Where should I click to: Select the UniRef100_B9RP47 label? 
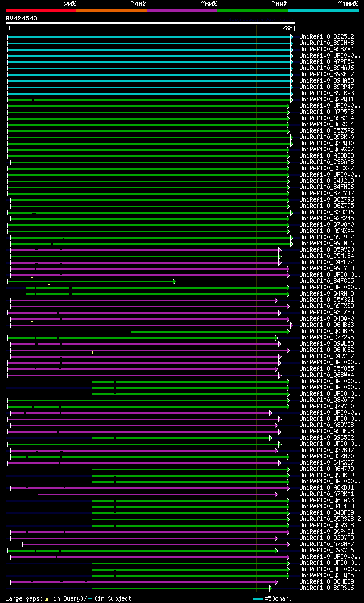(327, 87)
